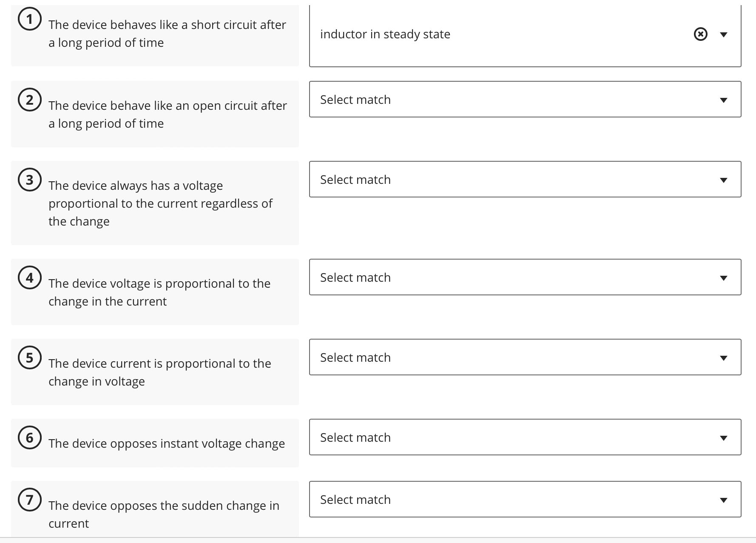Screen dimensions: 756x543
Task: Click the circled number 7 icon
Action: click(29, 500)
